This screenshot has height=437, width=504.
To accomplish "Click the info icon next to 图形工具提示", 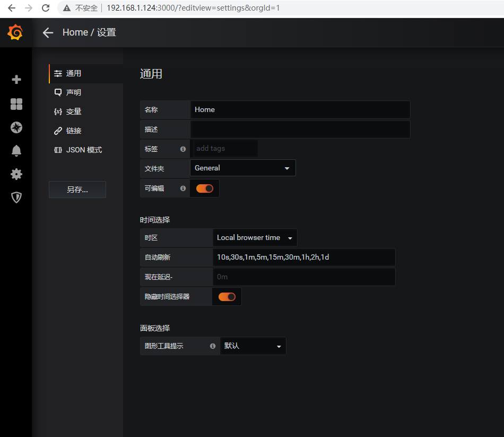I will click(212, 346).
